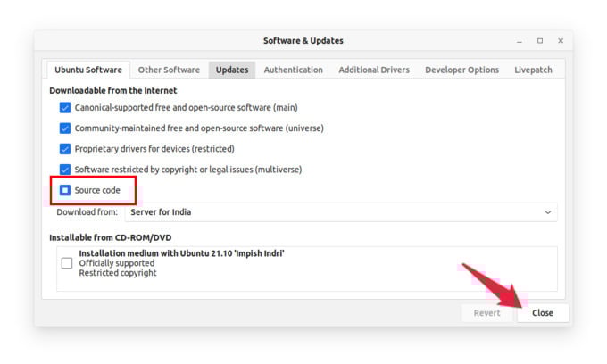
Task: Enable the Source code checkbox
Action: click(65, 190)
